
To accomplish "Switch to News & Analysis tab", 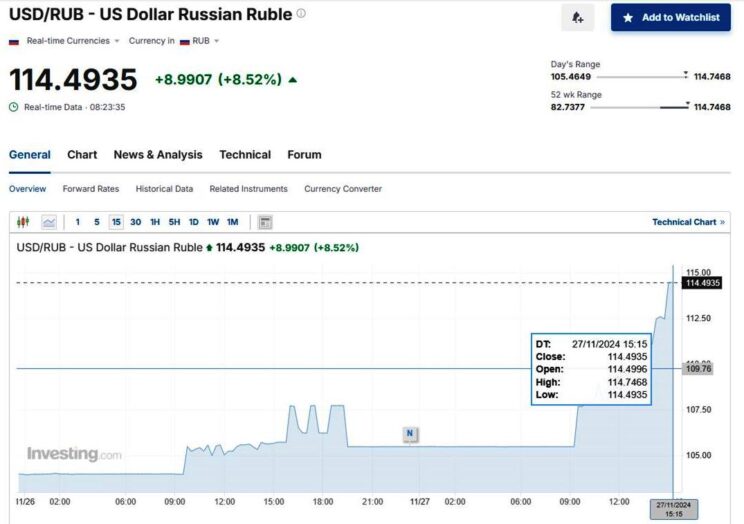I will pos(157,155).
